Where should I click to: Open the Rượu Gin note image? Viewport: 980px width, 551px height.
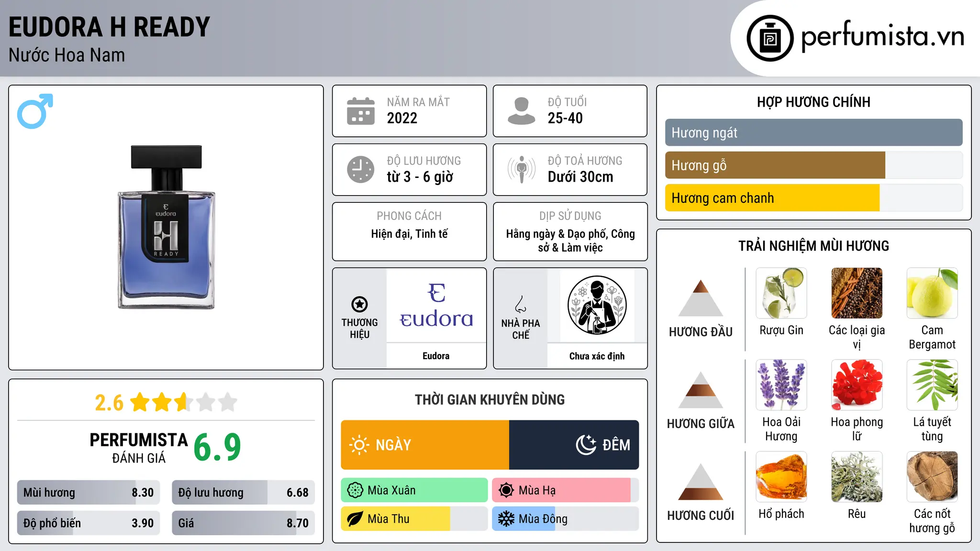pyautogui.click(x=781, y=293)
